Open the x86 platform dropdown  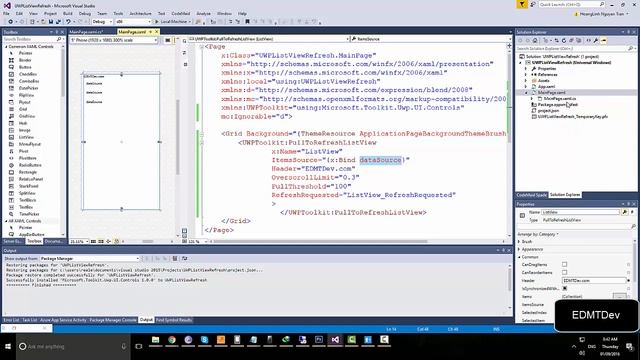click(133, 22)
